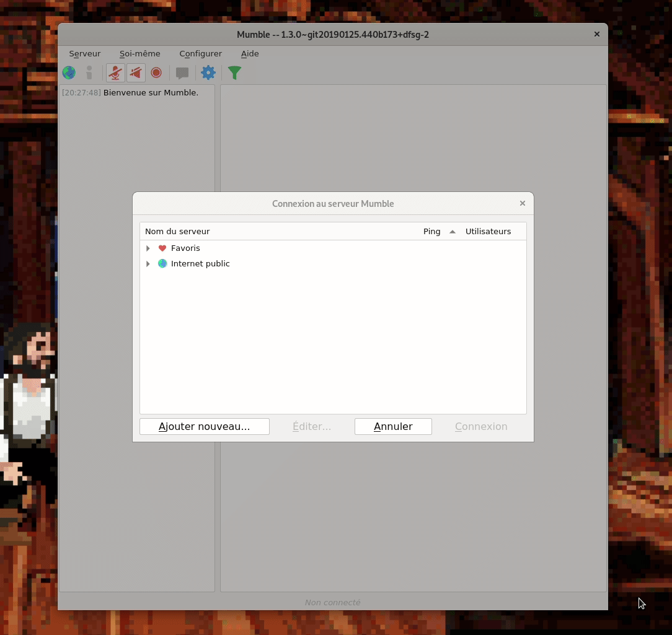Toggle the deafen speaker icon
The height and width of the screenshot is (635, 672).
click(136, 72)
